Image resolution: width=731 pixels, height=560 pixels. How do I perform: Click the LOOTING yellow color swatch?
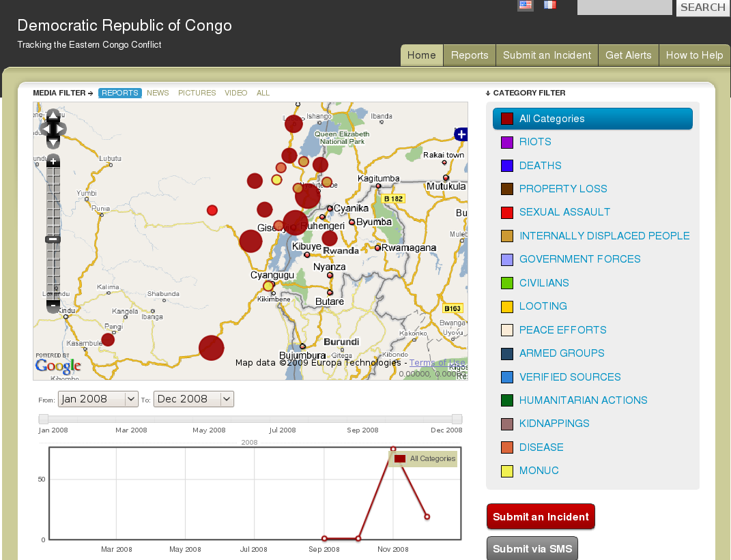click(x=506, y=306)
